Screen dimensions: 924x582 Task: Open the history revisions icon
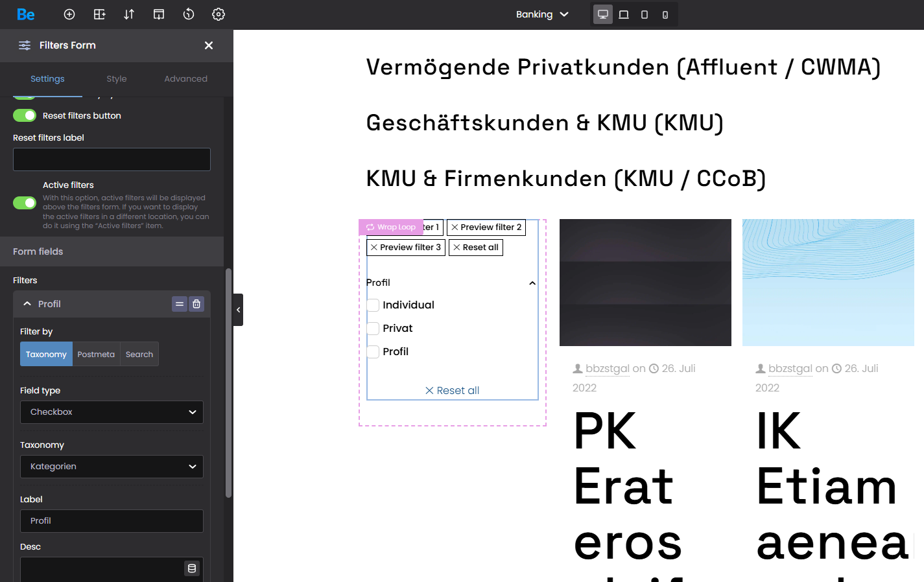click(189, 14)
